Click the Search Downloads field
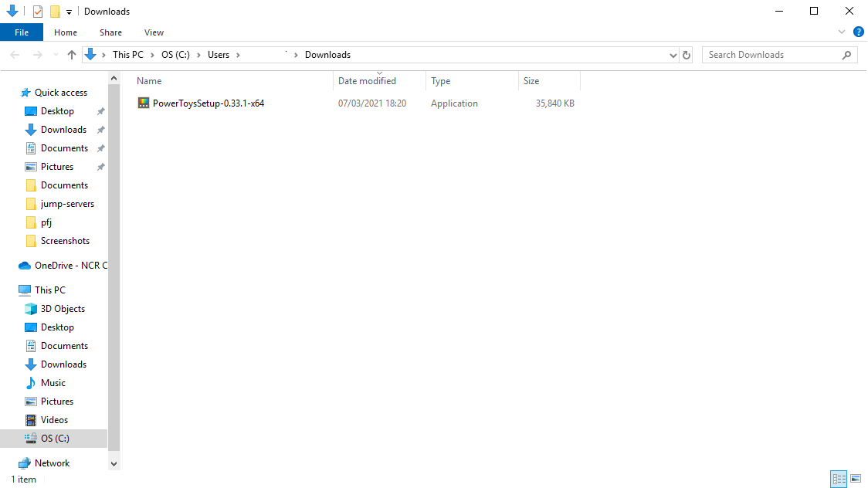Viewport: 868px width, 488px height. point(779,55)
